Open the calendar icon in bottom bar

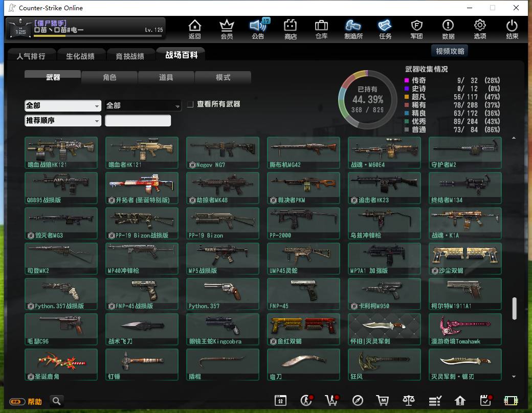click(281, 400)
